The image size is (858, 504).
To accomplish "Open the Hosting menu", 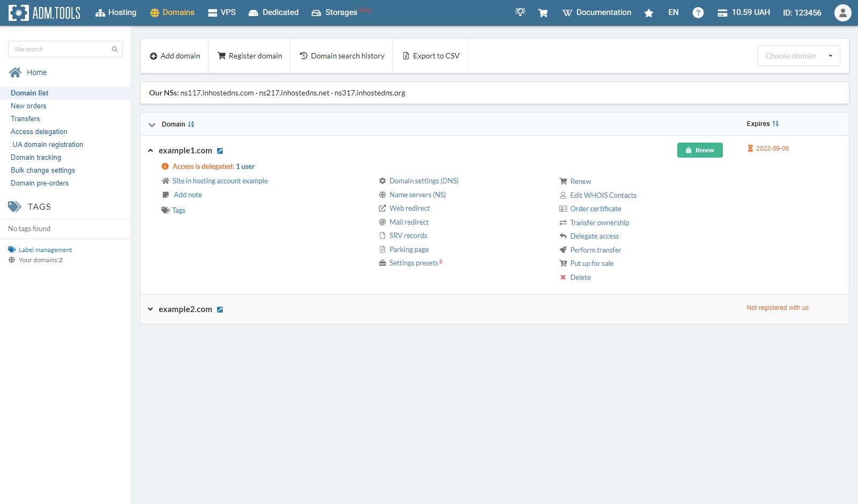I will tap(116, 13).
